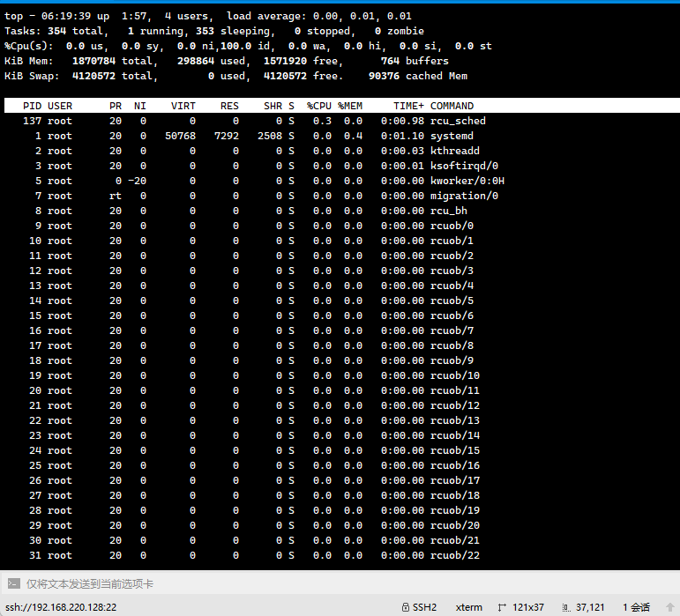The image size is (680, 616).
Task: Click the migration/0 process name
Action: [x=465, y=196]
